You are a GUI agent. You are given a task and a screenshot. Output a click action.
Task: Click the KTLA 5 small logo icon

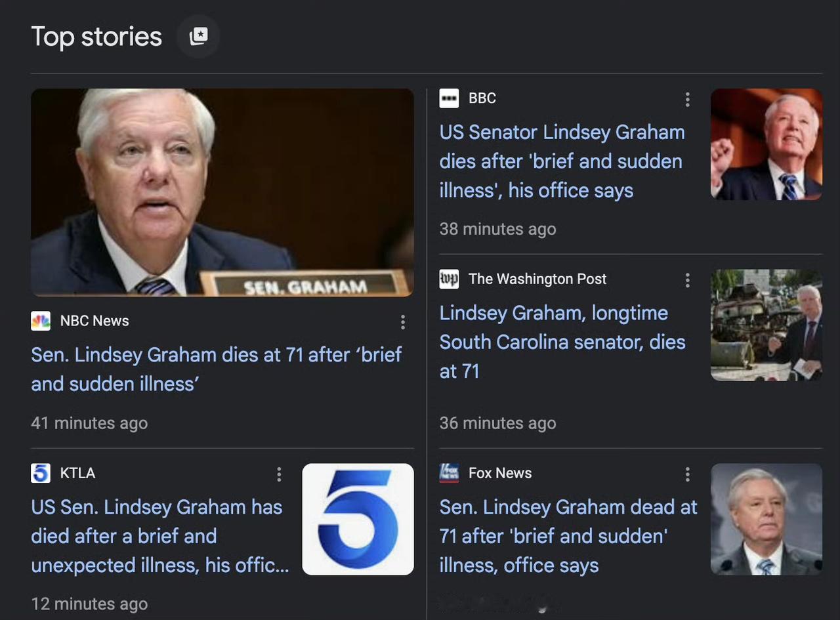coord(41,473)
